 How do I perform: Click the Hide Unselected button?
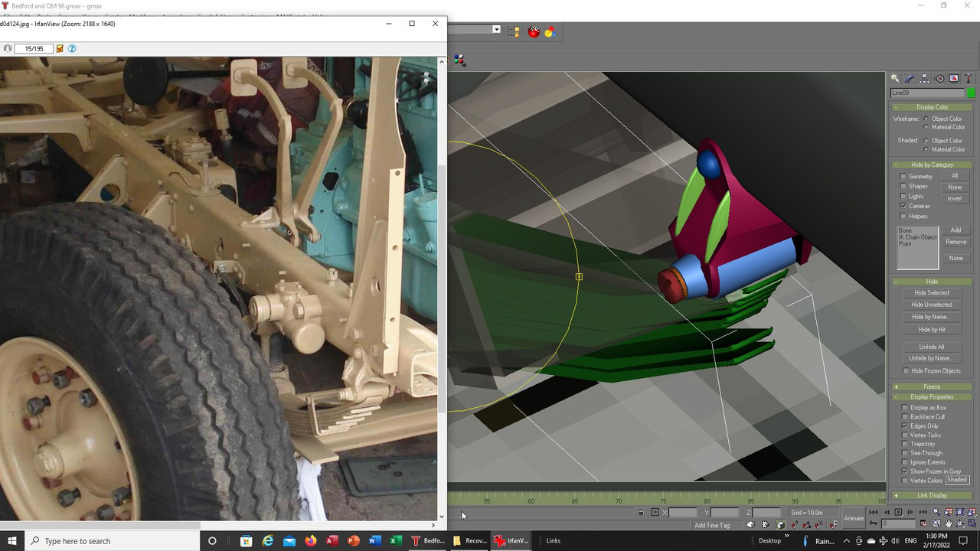[x=932, y=305]
